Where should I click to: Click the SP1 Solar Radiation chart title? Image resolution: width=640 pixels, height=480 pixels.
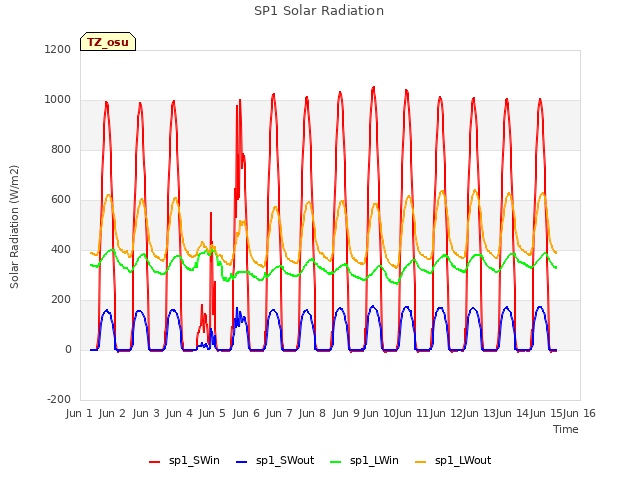coord(319,11)
